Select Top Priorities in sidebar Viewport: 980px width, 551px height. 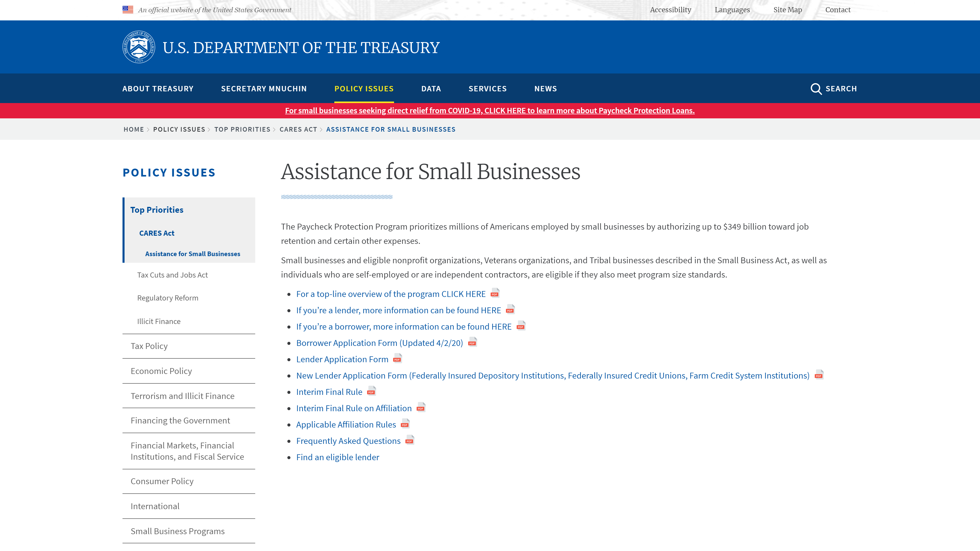pos(157,210)
